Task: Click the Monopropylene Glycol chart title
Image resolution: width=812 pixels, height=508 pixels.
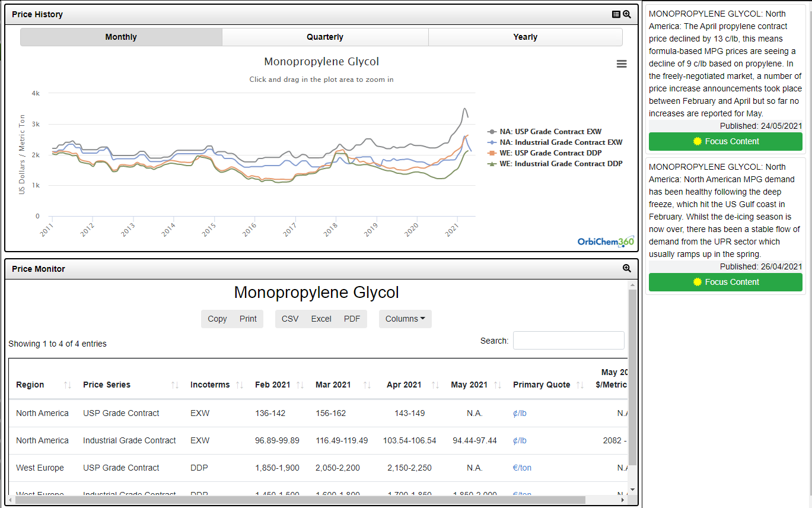Action: pyautogui.click(x=321, y=62)
